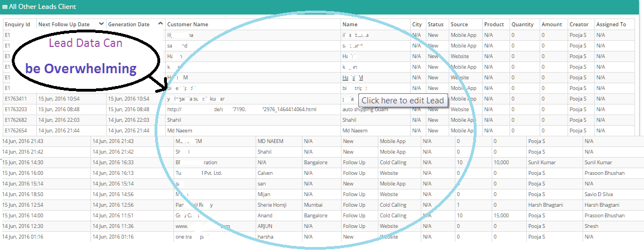Click the grid icon beside All Other Leads Client

click(x=4, y=7)
